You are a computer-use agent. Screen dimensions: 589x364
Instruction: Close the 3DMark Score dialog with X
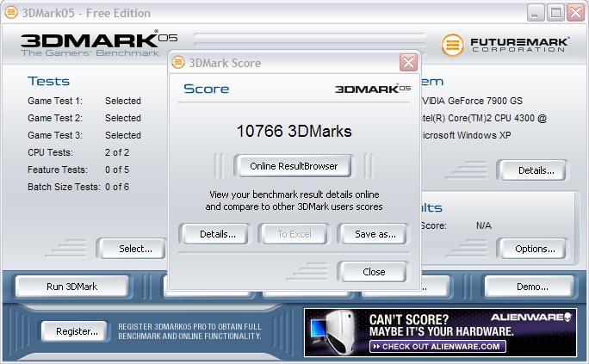[408, 62]
